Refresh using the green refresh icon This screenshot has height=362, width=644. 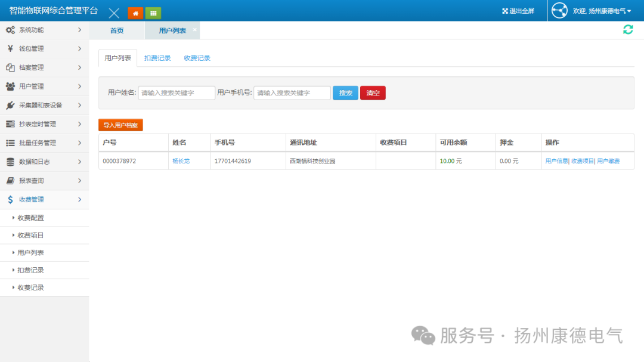[x=627, y=30]
